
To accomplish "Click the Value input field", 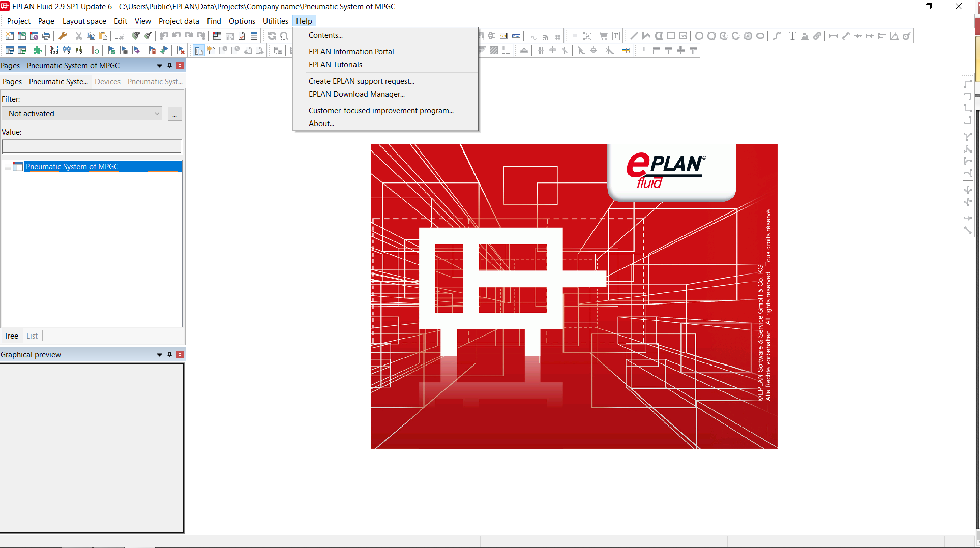I will (92, 146).
